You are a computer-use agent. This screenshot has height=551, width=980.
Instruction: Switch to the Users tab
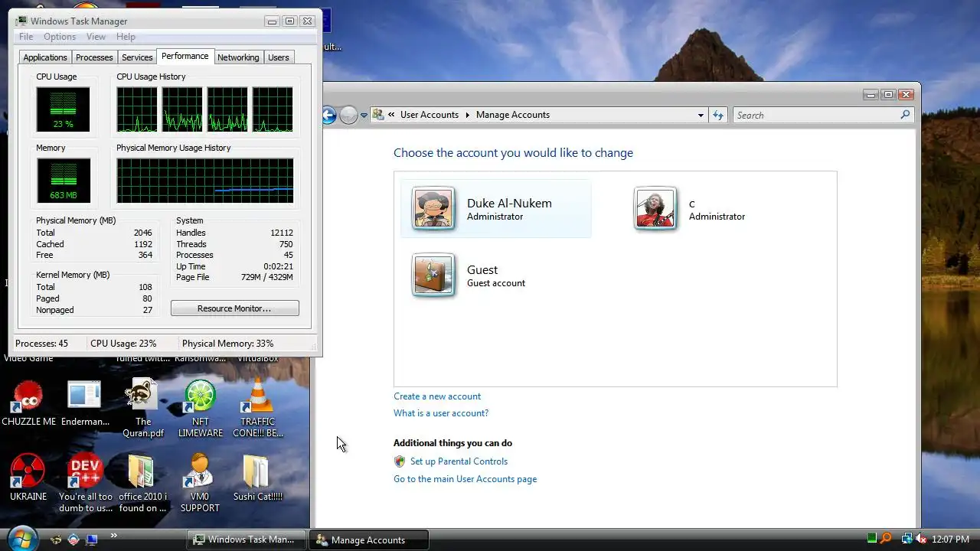click(x=279, y=57)
